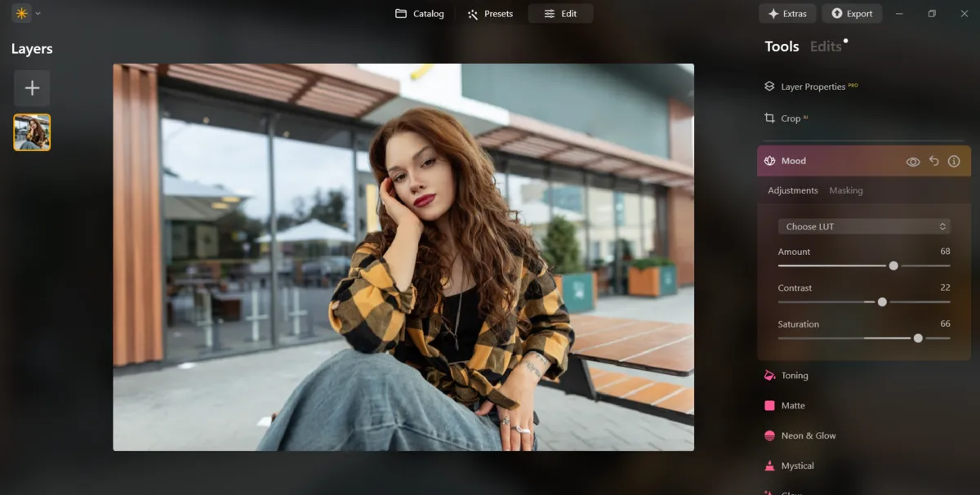Screen dimensions: 980x495
Task: Adjust the Saturation slider handle
Action: (918, 337)
